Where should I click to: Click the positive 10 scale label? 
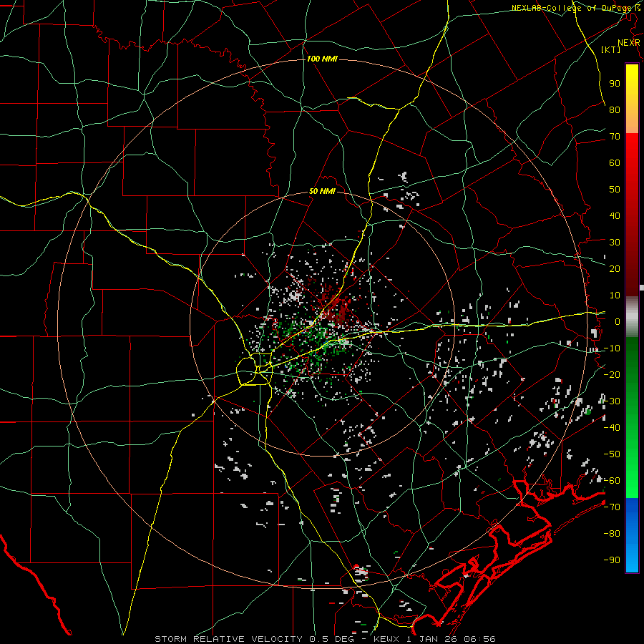point(615,296)
